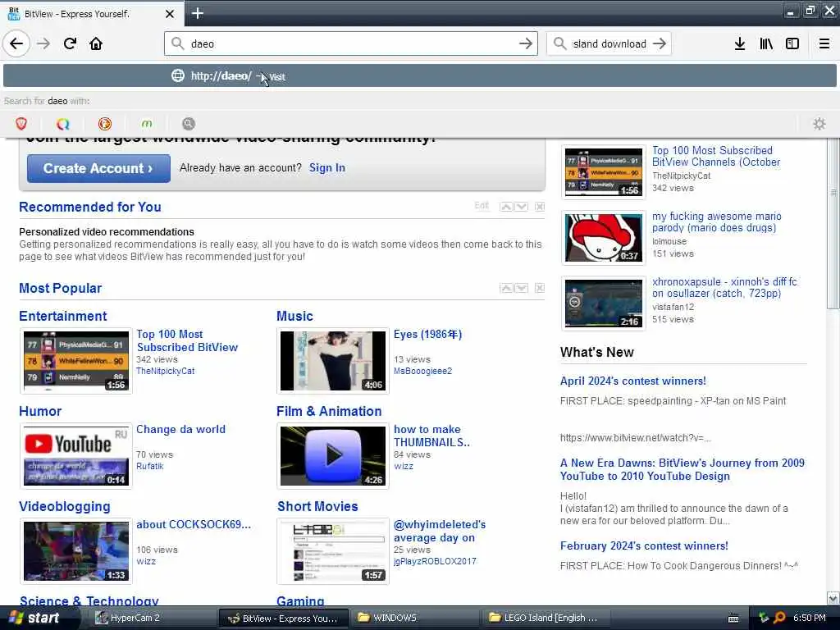Screen dimensions: 840x630
Task: Click the Create Account button
Action: tap(98, 168)
